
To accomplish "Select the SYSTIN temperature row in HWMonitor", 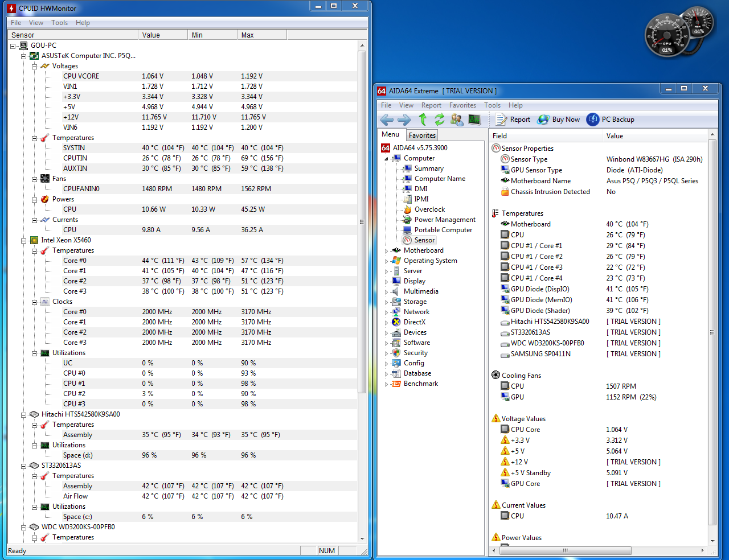I will (182, 148).
